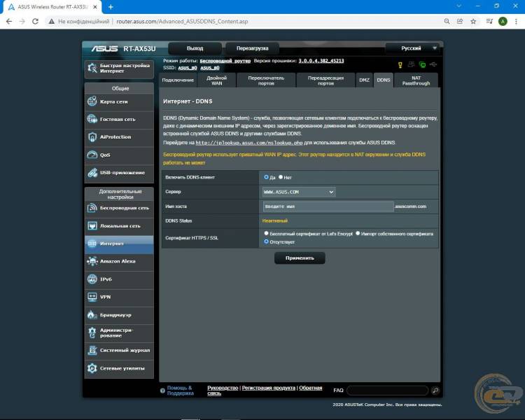Click the guest network status icon in header
Viewport: 525px width, 420px height.
click(412, 64)
